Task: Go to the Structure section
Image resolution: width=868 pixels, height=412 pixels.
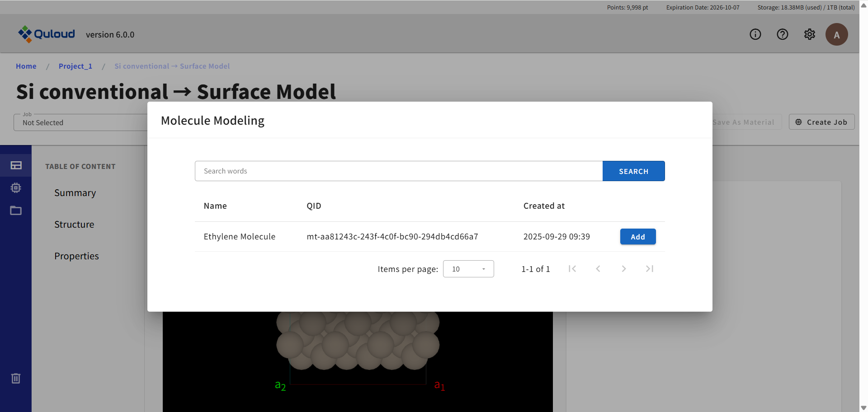Action: pos(74,225)
